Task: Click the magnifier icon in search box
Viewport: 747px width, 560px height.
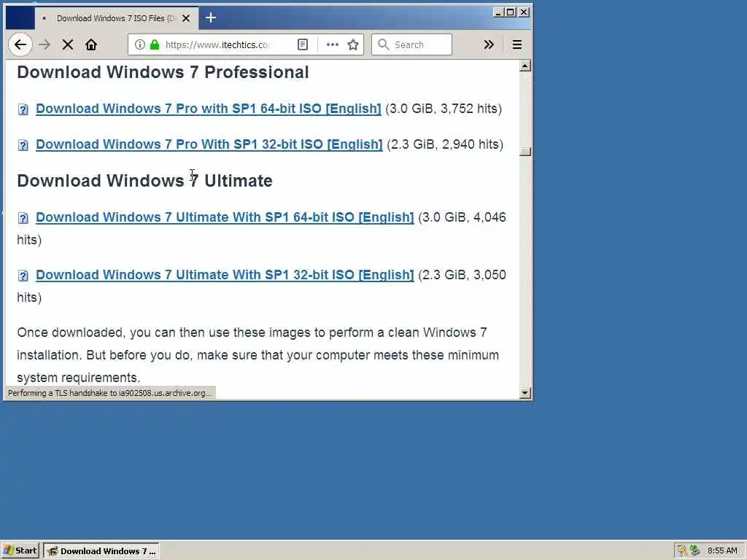Action: click(383, 44)
